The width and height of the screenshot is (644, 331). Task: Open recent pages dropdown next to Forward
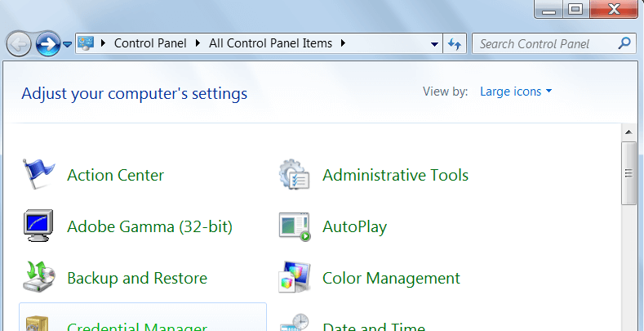coord(68,43)
